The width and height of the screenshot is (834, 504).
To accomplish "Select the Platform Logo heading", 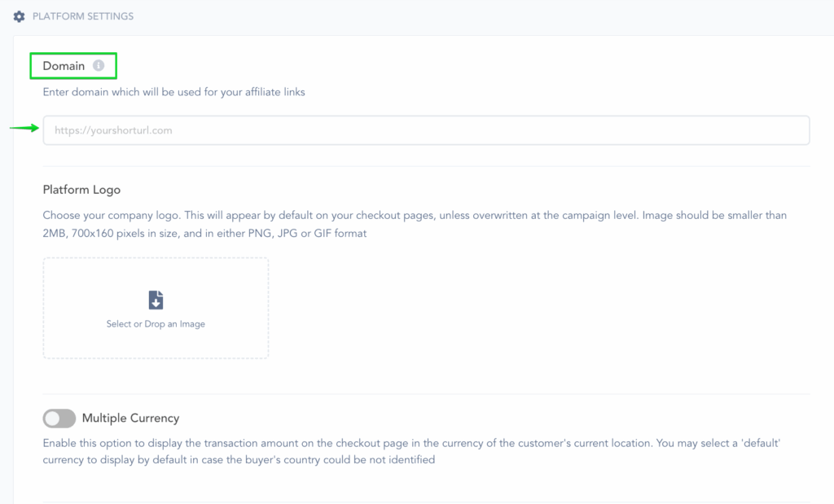I will (81, 189).
